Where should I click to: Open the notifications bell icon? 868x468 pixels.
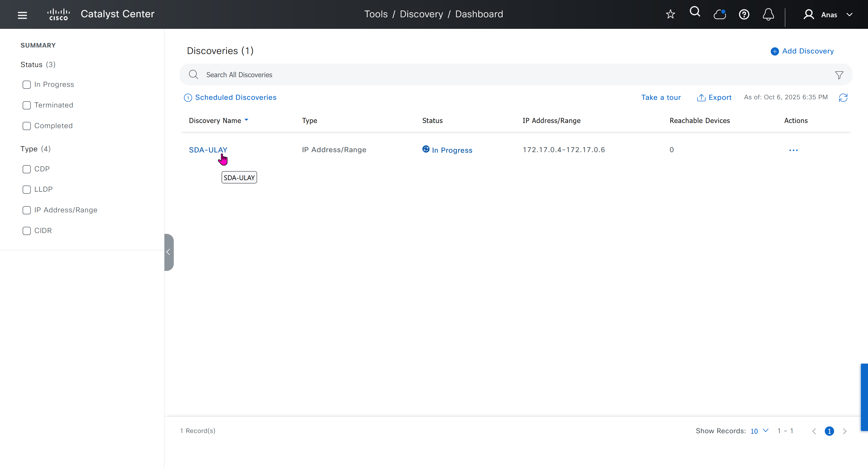(768, 14)
